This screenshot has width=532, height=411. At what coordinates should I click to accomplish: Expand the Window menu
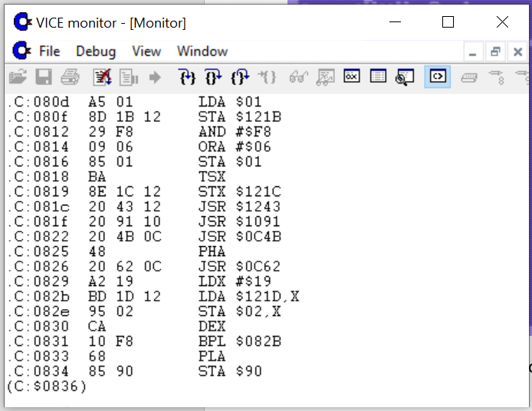pos(202,51)
